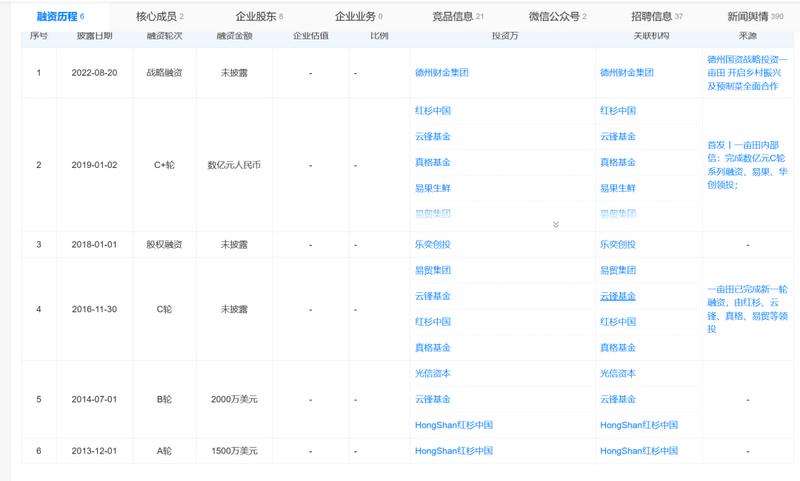800x481 pixels.
Task: Switch to the 新闻舆情 tab
Action: (x=755, y=16)
